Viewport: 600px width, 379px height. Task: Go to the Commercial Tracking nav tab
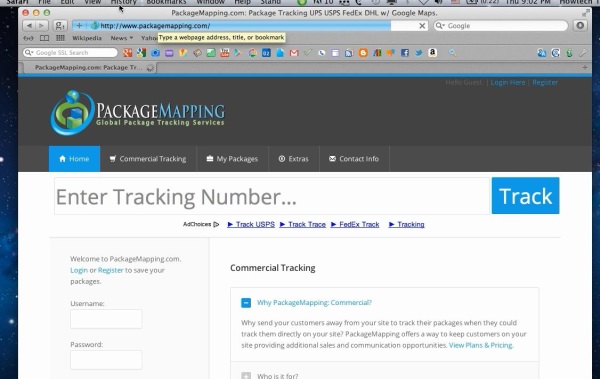pyautogui.click(x=148, y=159)
